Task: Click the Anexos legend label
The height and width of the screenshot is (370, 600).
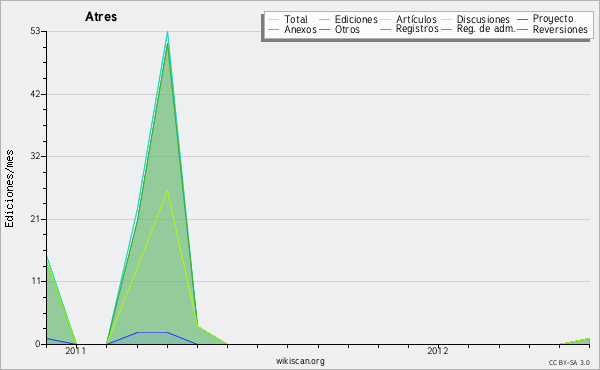Action: coord(300,29)
